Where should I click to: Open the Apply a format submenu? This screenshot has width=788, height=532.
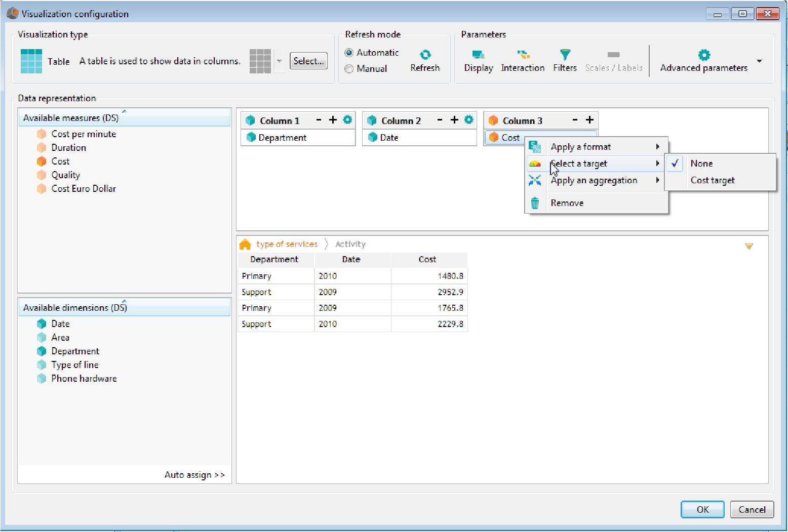597,147
